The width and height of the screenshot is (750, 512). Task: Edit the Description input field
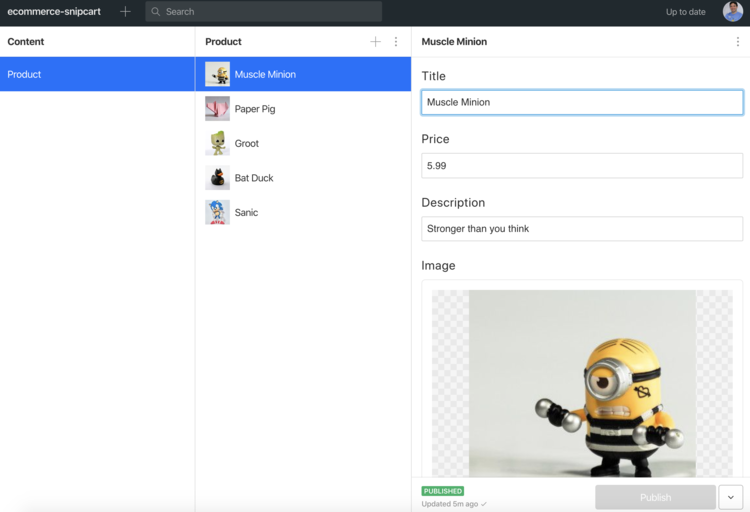(x=582, y=229)
